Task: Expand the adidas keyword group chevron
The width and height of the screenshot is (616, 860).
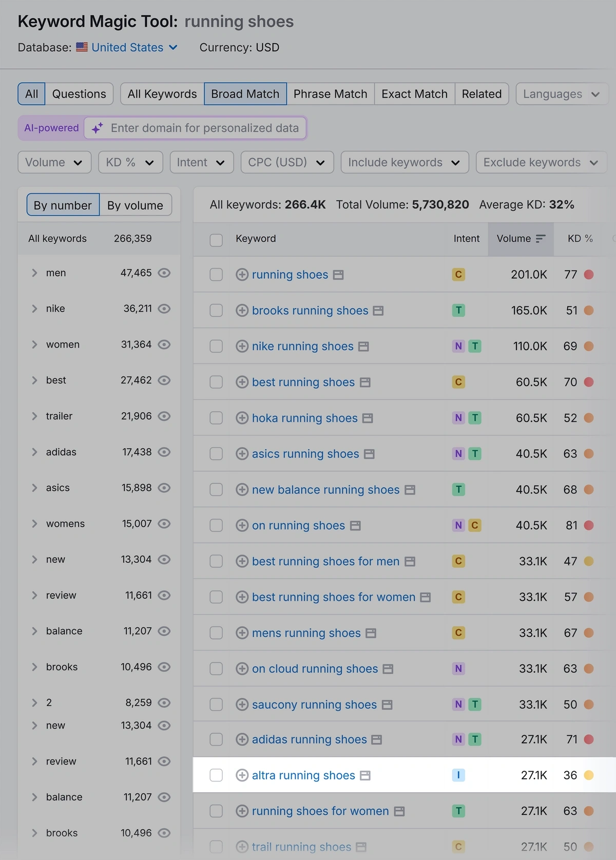Action: point(34,452)
